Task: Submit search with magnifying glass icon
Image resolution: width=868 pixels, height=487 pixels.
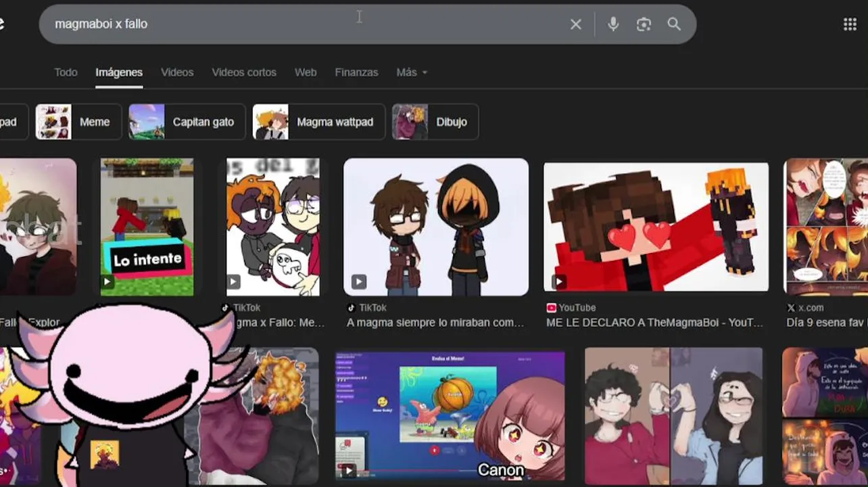Action: (674, 24)
